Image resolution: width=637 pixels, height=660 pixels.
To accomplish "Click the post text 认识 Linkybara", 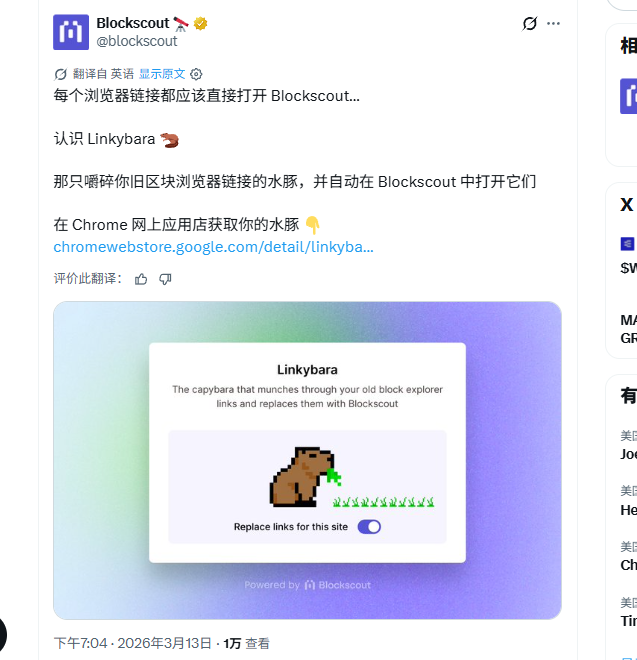I will click(104, 139).
